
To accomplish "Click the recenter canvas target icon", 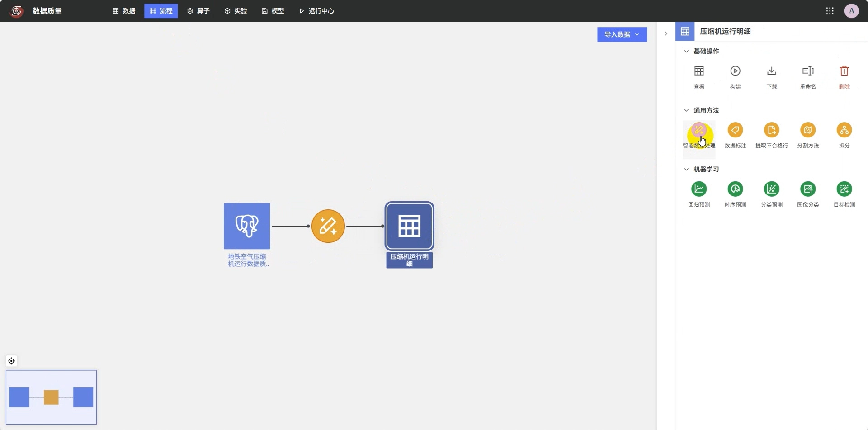I will tap(11, 361).
